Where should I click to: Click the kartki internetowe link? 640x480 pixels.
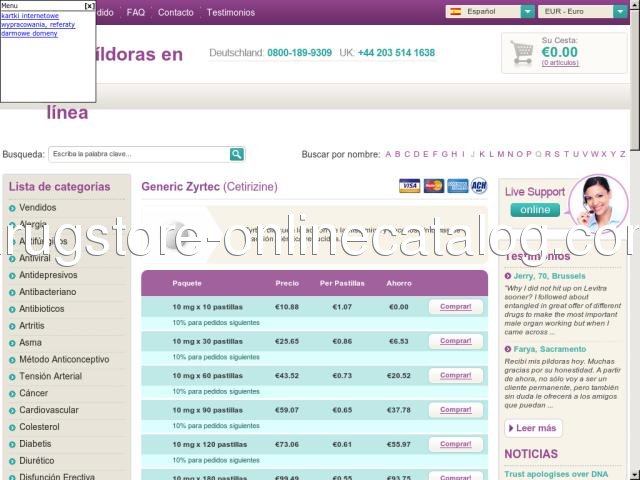tap(30, 16)
